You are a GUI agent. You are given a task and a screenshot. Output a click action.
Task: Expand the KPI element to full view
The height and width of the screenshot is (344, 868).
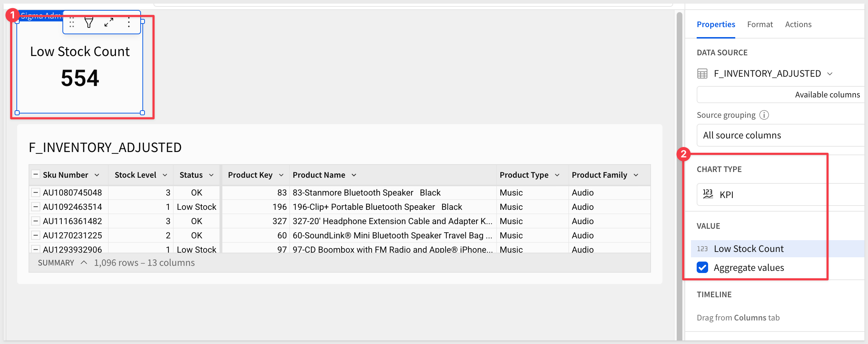[109, 22]
